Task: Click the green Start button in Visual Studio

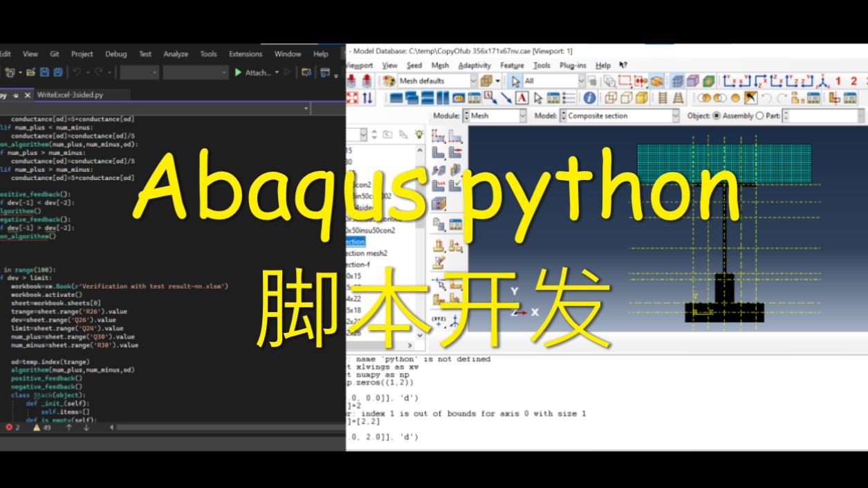Action: tap(238, 72)
